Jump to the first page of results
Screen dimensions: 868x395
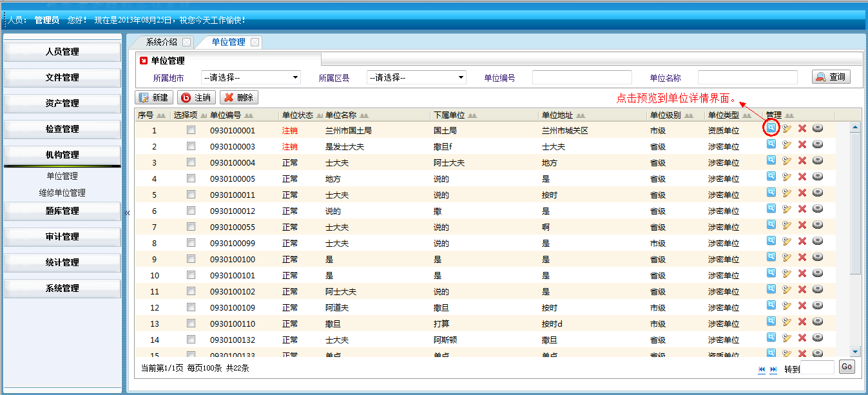pyautogui.click(x=762, y=369)
